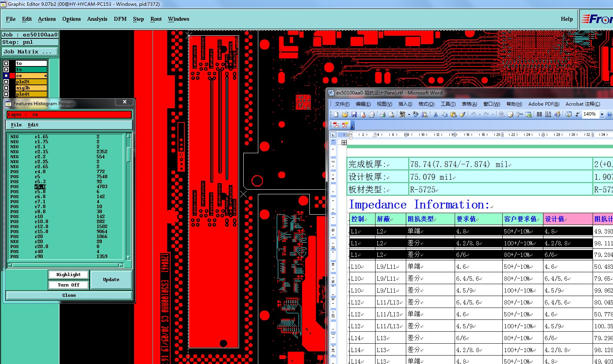The width and height of the screenshot is (613, 364).
Task: Click the Close button in histogram popup
Action: click(69, 295)
